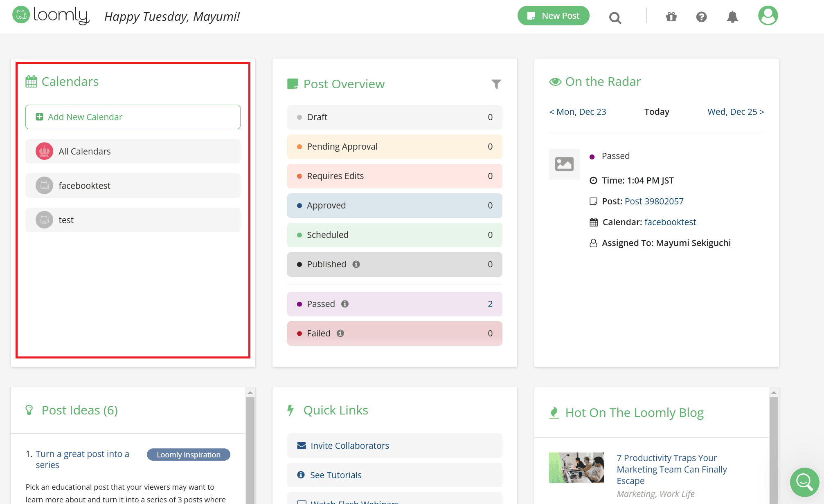The height and width of the screenshot is (504, 824).
Task: Click the facebooktest calendar avatar icon
Action: (x=44, y=186)
